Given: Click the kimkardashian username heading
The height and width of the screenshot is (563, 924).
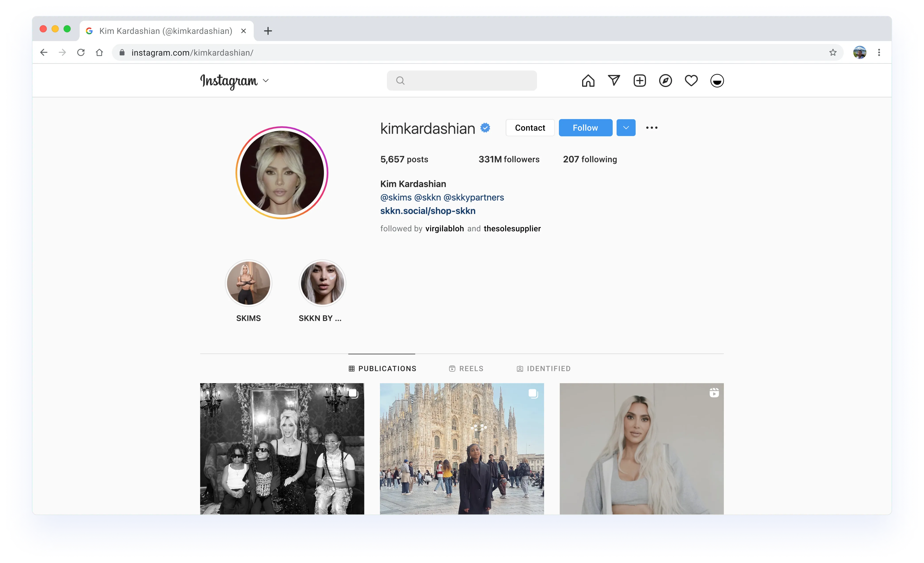Looking at the screenshot, I should pos(427,128).
